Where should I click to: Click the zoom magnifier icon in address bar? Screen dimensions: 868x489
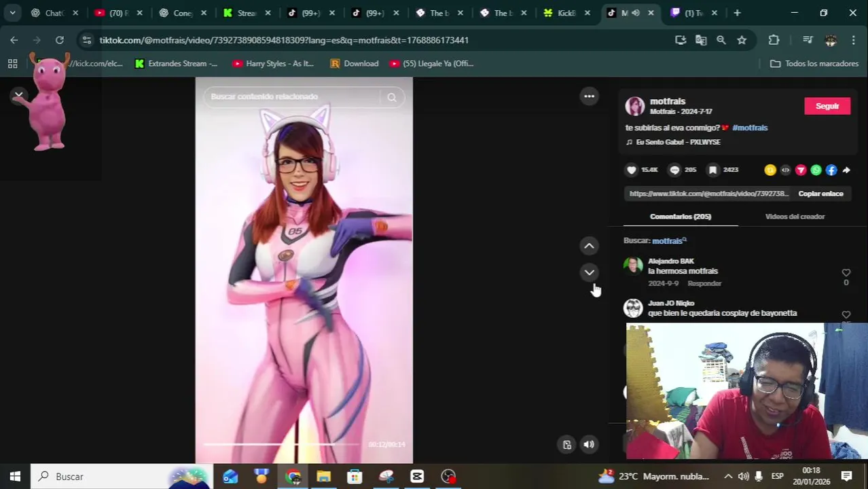coord(721,40)
